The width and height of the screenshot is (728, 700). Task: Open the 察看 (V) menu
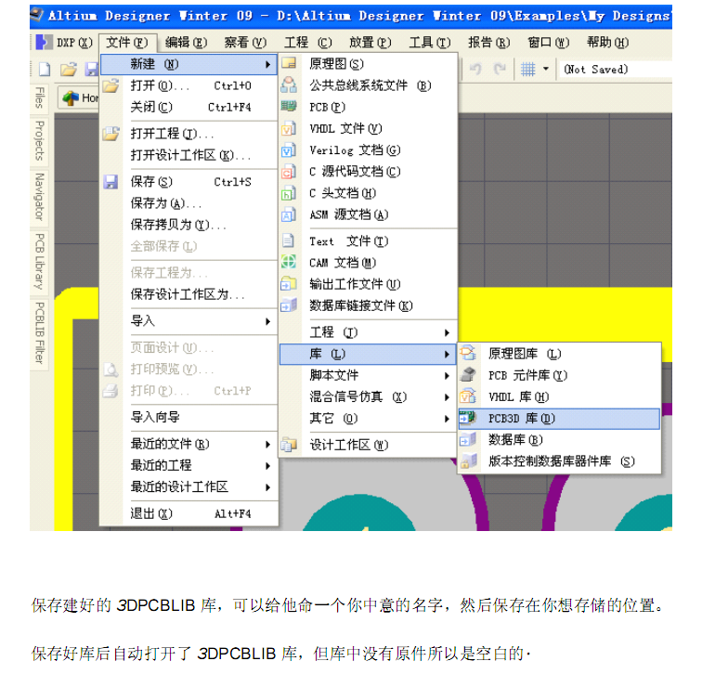(245, 43)
